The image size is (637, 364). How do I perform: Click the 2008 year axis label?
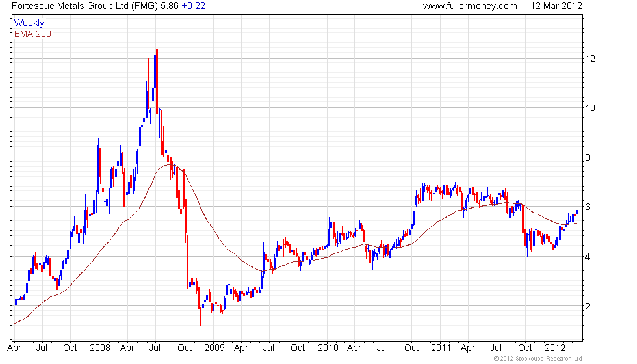point(100,348)
